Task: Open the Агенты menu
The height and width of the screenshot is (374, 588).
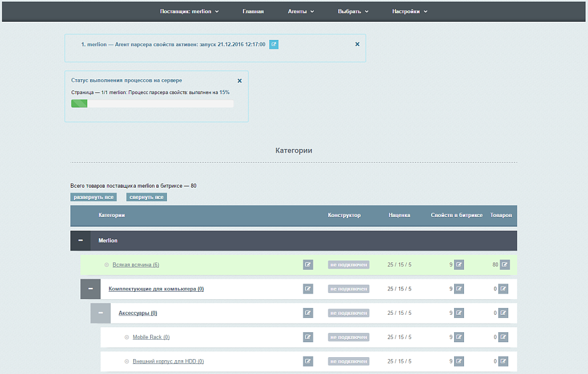Action: (x=301, y=11)
